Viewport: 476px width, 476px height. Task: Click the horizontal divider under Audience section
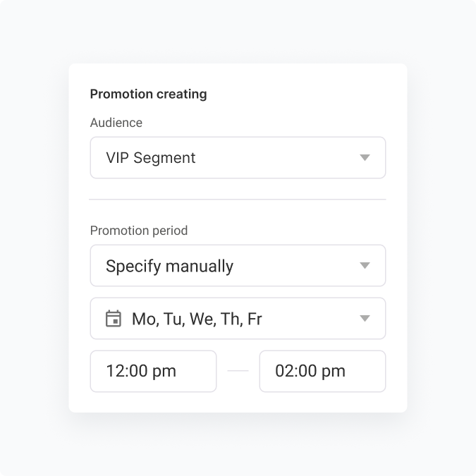(x=238, y=200)
